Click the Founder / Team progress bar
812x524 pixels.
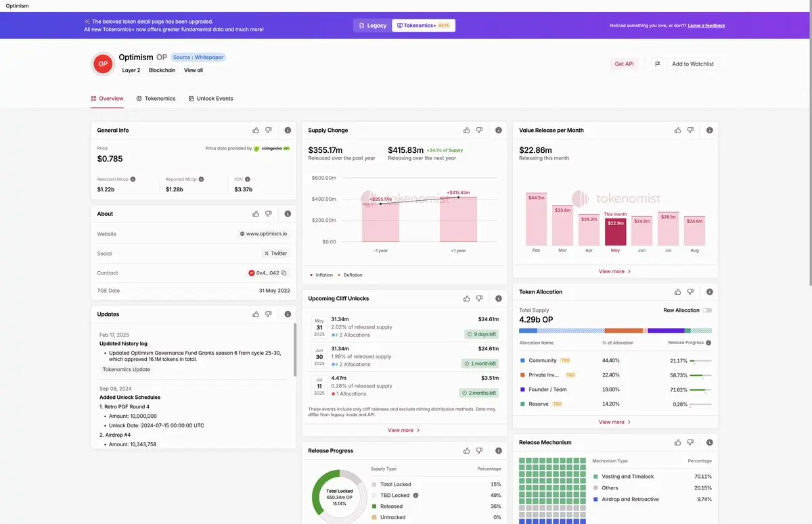701,389
